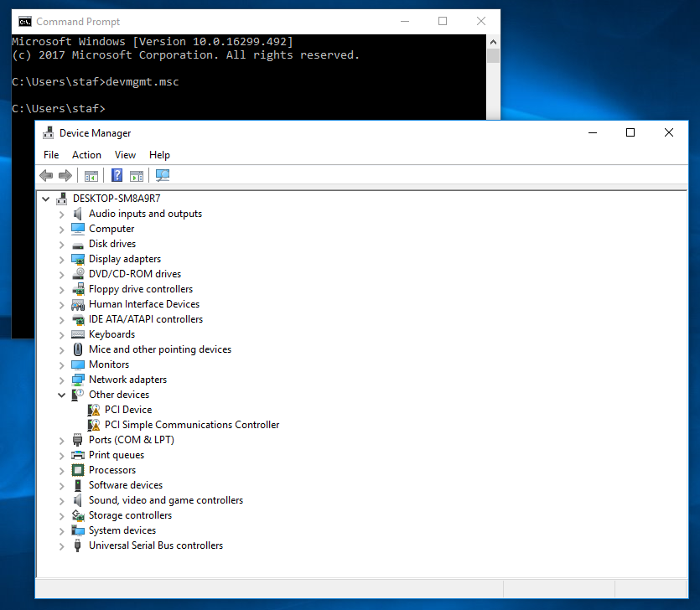Image resolution: width=700 pixels, height=610 pixels.
Task: Click the Processors chip icon
Action: 78,470
